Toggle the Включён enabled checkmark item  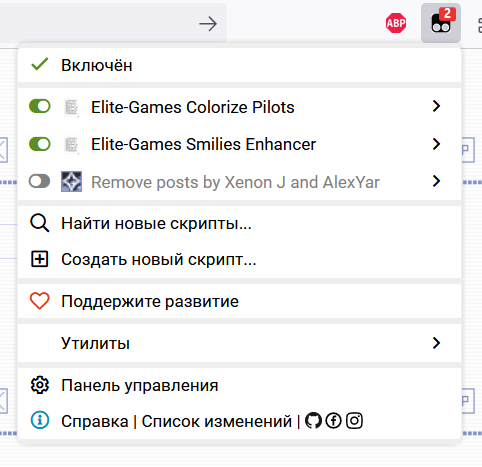point(239,65)
